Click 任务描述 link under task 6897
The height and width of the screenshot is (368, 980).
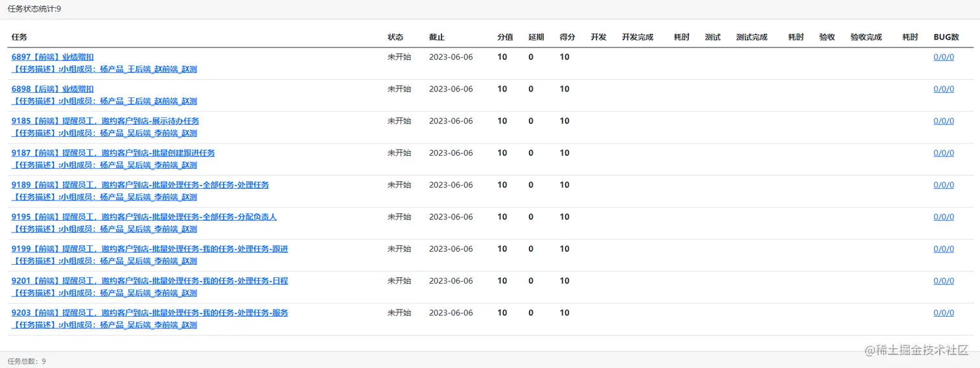tap(104, 69)
